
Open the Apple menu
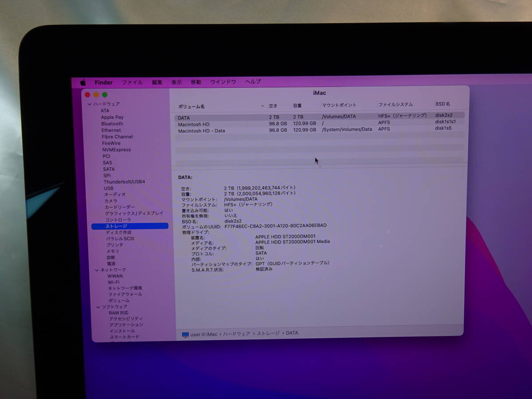[83, 82]
